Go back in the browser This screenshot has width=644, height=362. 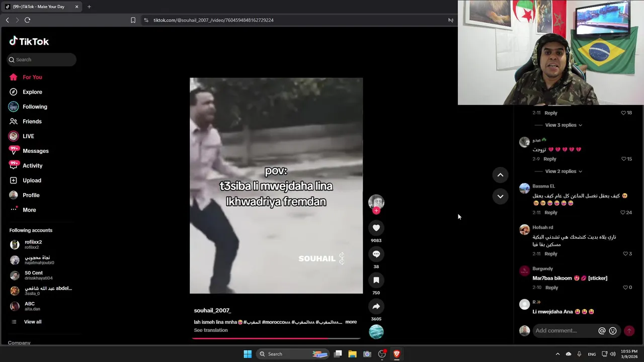tap(7, 20)
